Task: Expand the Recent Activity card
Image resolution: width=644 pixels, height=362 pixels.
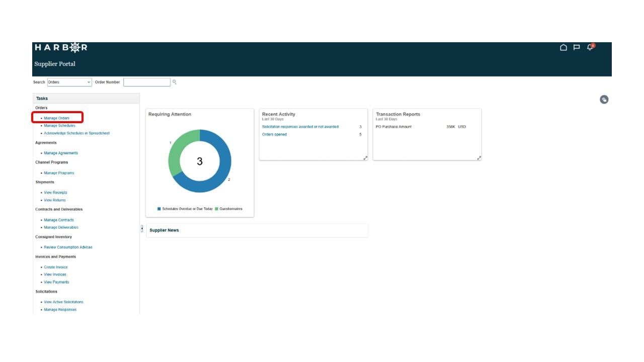Action: pos(366,158)
